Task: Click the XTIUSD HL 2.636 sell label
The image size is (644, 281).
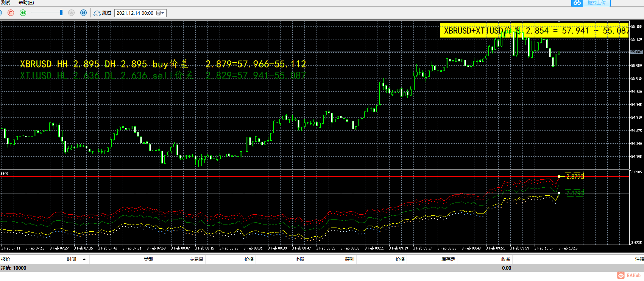Action: point(163,75)
